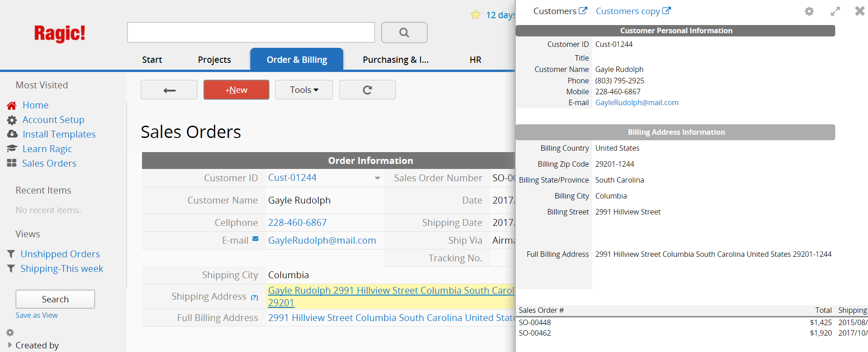Click the e-mail link in the customer panel
868x352 pixels.
pyautogui.click(x=637, y=102)
